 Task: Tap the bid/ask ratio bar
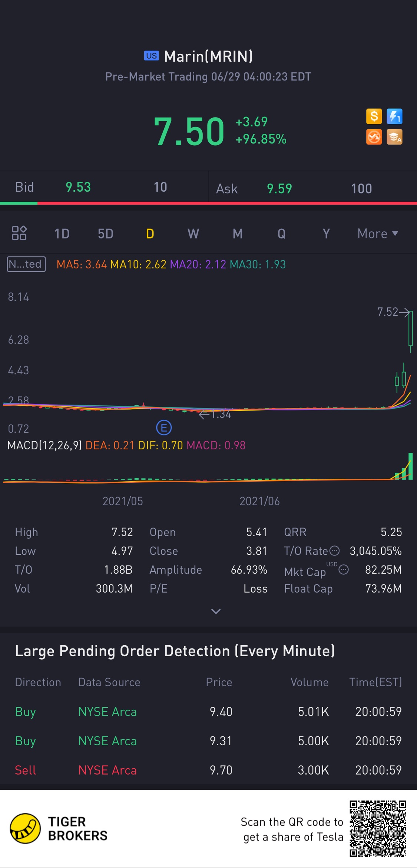click(208, 203)
